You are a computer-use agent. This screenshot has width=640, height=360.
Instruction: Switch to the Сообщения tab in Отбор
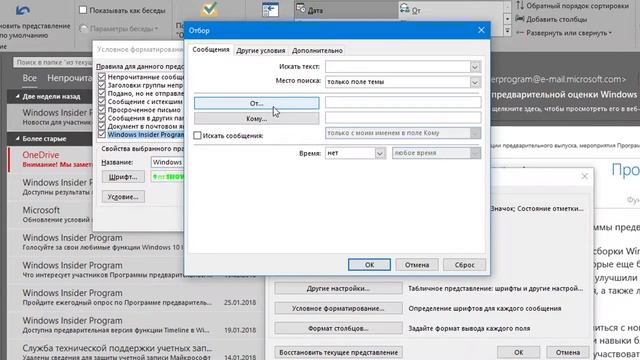(x=211, y=50)
